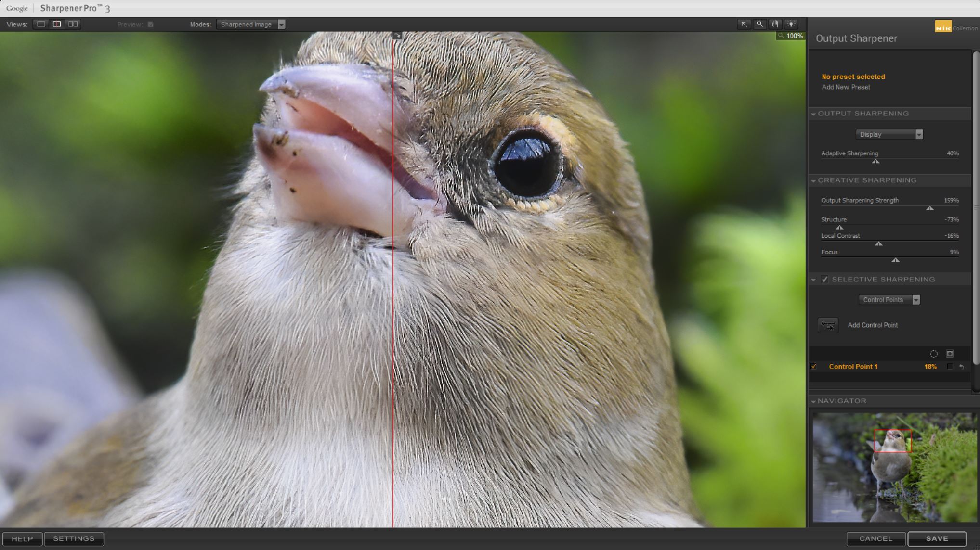The width and height of the screenshot is (980, 550).
Task: Select the Control Point 1 row
Action: (x=889, y=367)
